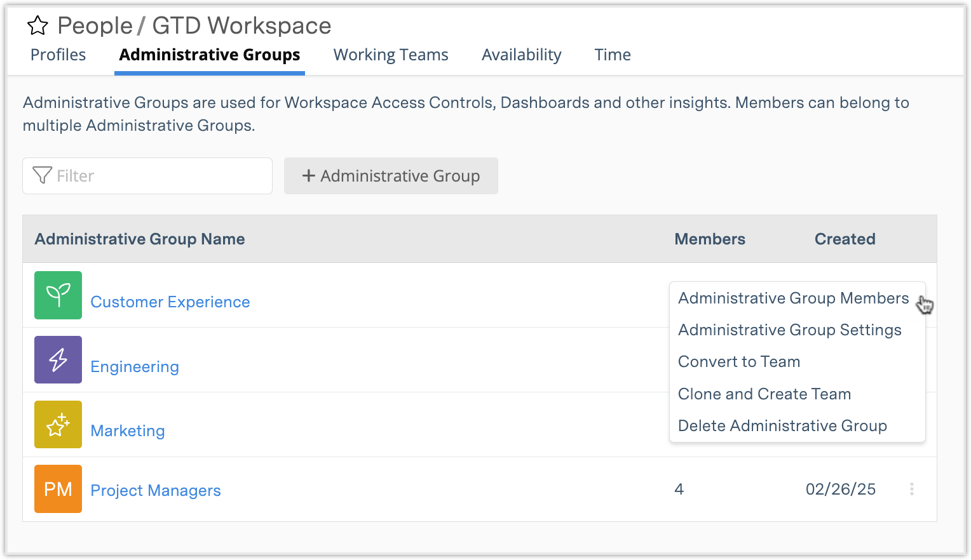The height and width of the screenshot is (560, 971).
Task: Choose Convert to Team option
Action: (739, 362)
